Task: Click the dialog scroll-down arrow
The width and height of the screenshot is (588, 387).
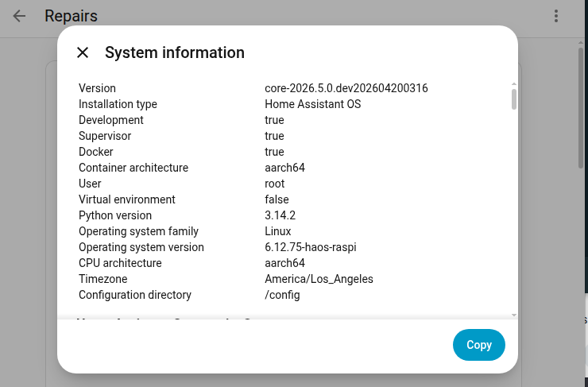Action: tap(514, 315)
